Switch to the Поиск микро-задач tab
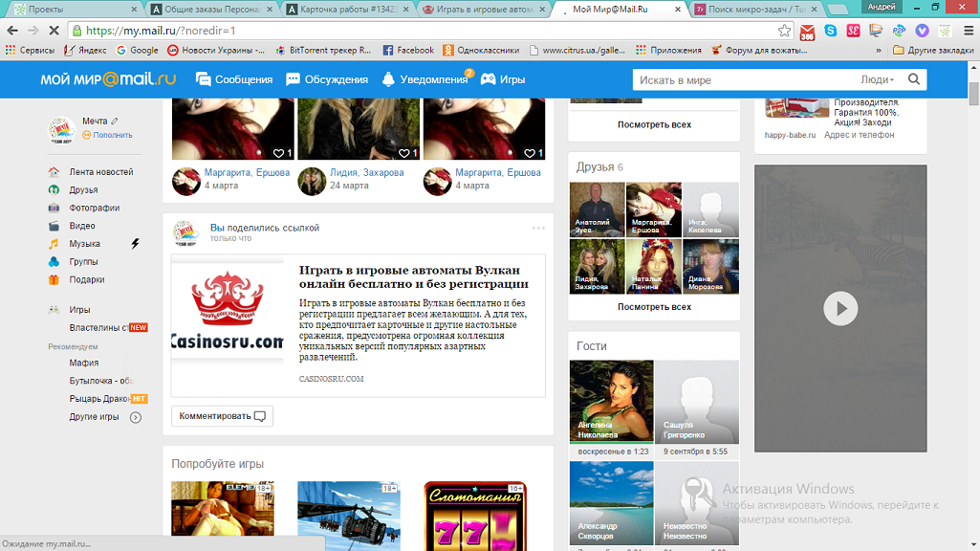The width and height of the screenshot is (980, 551). [756, 10]
